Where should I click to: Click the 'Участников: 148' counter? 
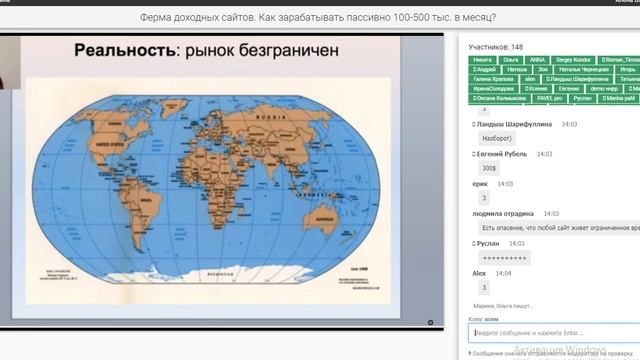point(496,47)
